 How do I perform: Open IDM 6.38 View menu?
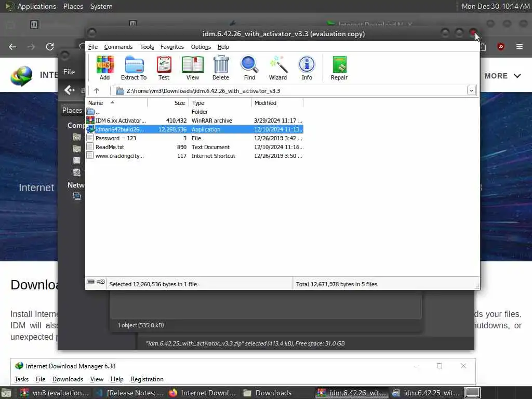click(97, 379)
